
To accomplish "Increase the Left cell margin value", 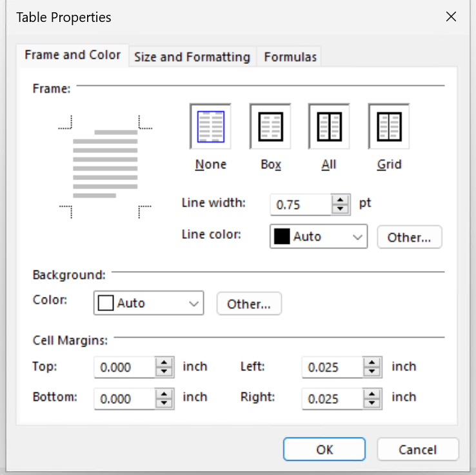I will pyautogui.click(x=372, y=363).
